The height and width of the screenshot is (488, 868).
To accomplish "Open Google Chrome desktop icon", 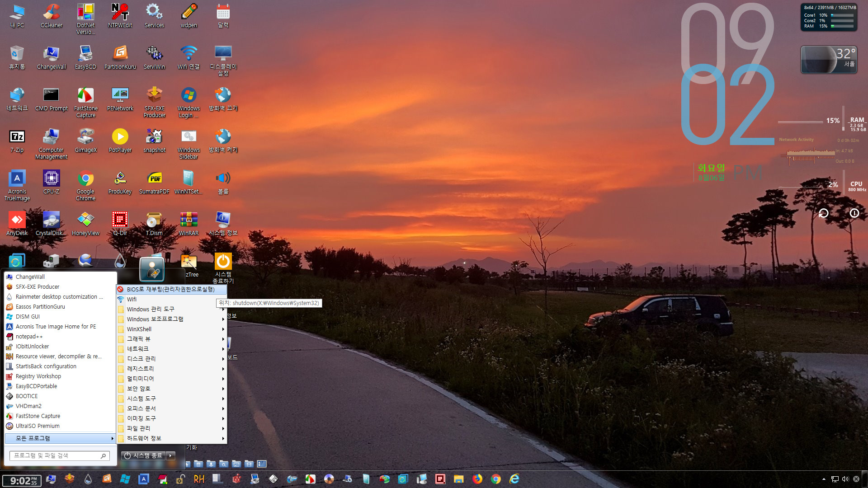I will click(x=85, y=186).
